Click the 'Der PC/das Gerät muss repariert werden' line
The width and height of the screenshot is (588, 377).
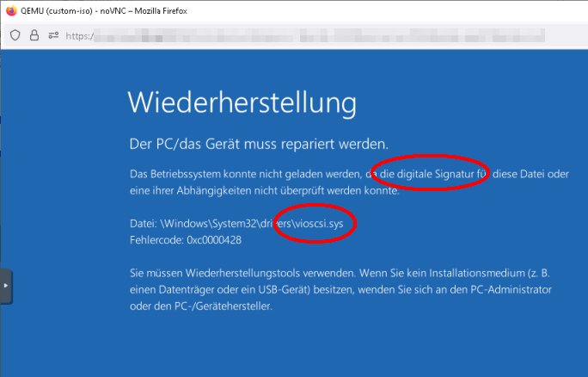(259, 143)
